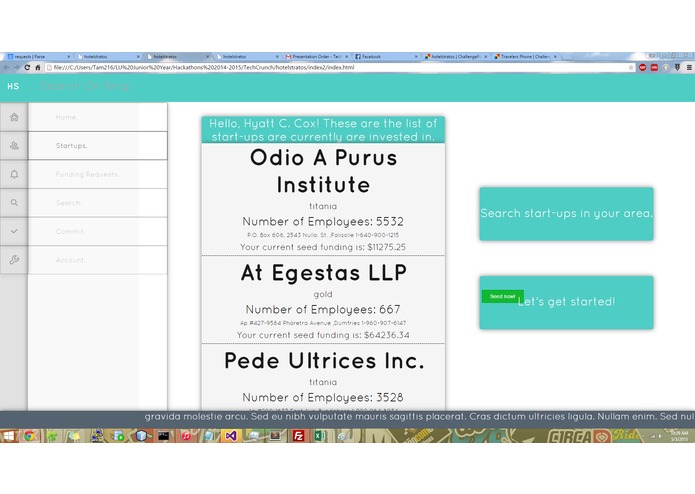Bookmark the page with the star icon
The width and height of the screenshot is (695, 494).
[x=631, y=67]
